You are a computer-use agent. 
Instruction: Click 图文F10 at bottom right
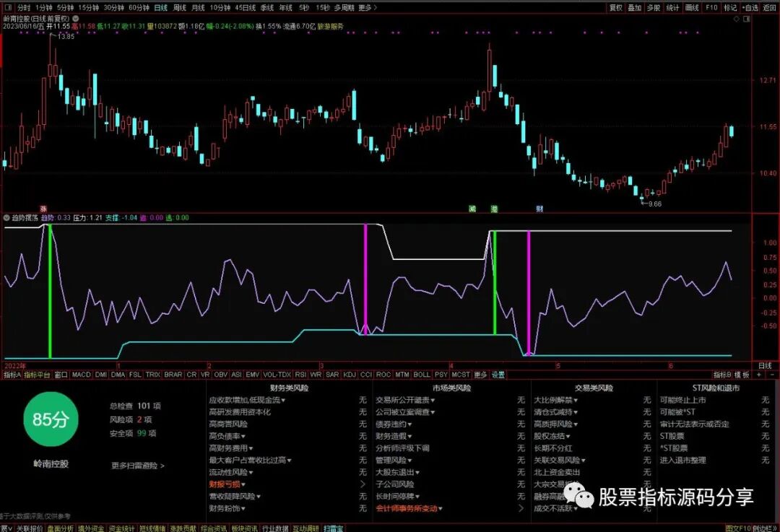pos(737,528)
